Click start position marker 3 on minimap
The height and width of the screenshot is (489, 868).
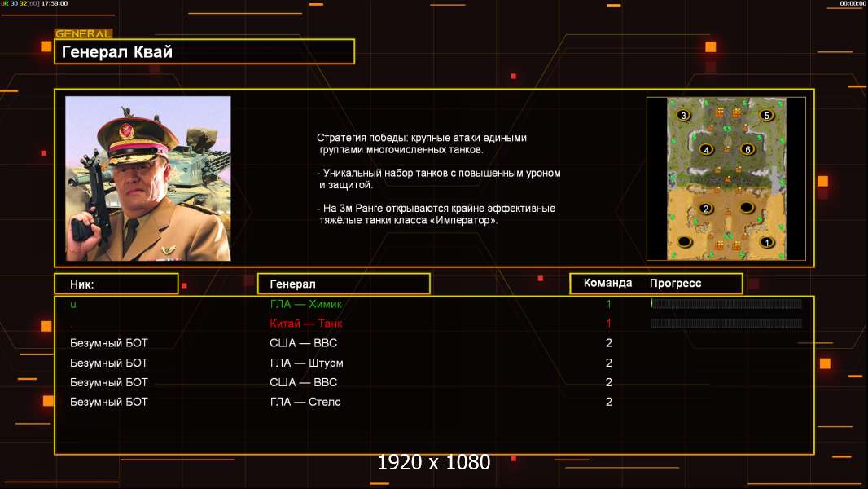click(x=683, y=115)
